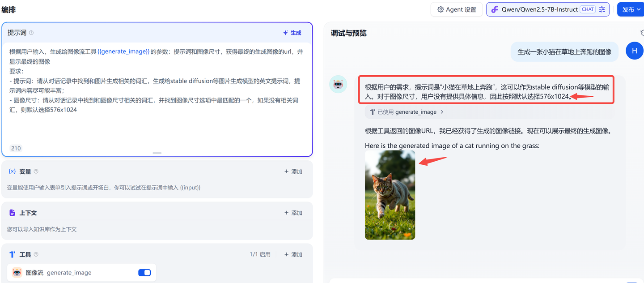The height and width of the screenshot is (283, 644).
Task: Click the refresh conversation icon in preview panel
Action: tap(642, 33)
